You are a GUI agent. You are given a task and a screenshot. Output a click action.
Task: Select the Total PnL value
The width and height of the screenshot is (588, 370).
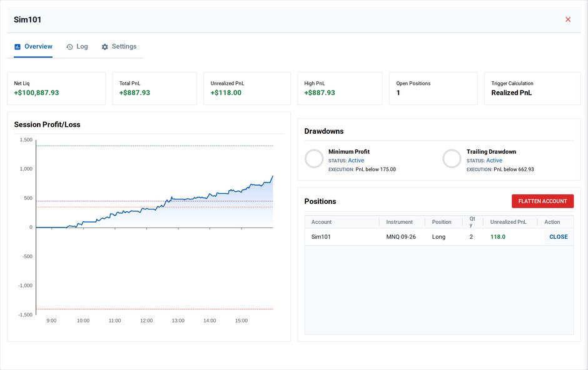point(134,93)
